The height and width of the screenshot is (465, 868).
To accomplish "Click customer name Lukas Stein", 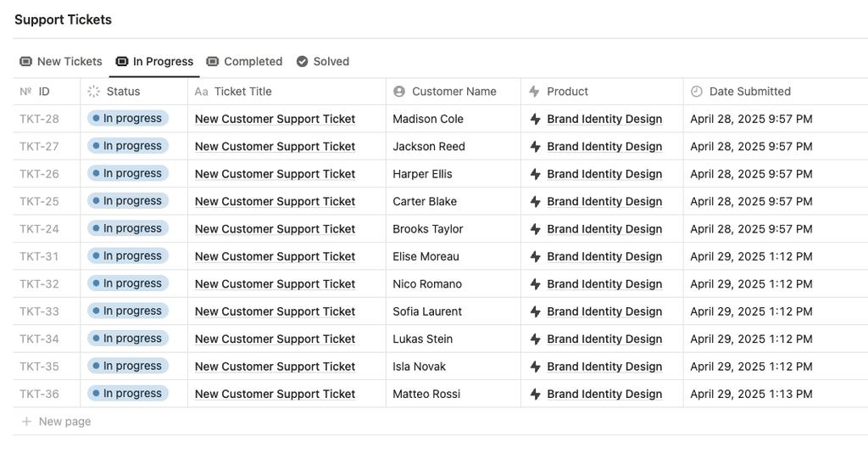I will [422, 339].
